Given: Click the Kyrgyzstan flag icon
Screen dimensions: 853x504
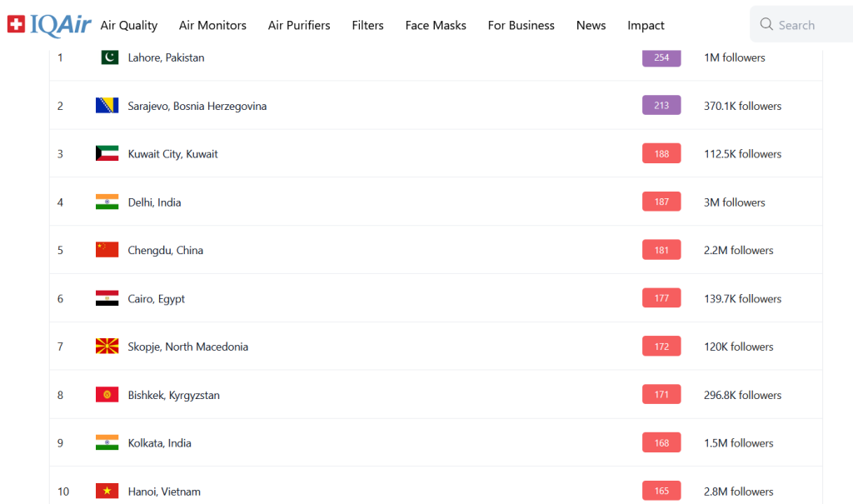Looking at the screenshot, I should click(107, 395).
